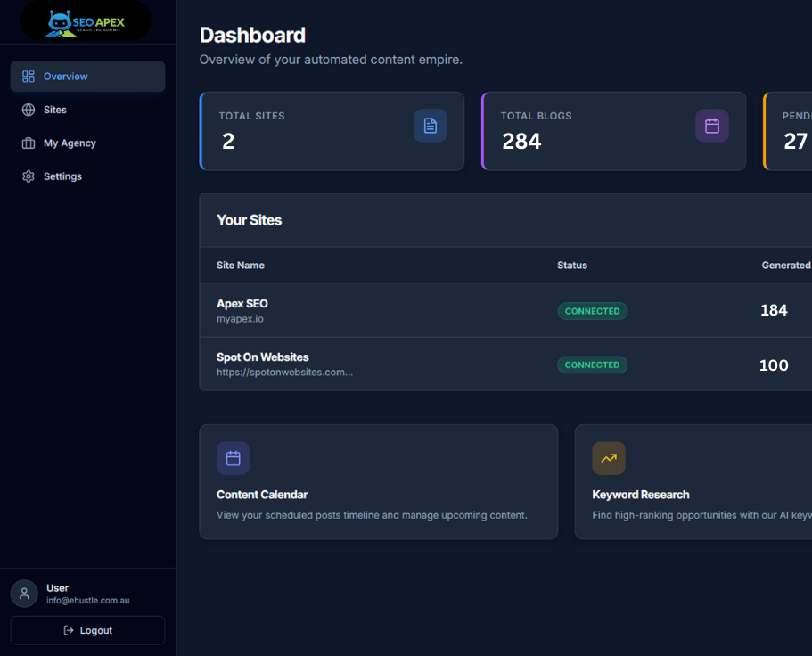This screenshot has width=812, height=656.
Task: Click the user avatar icon
Action: [x=24, y=594]
